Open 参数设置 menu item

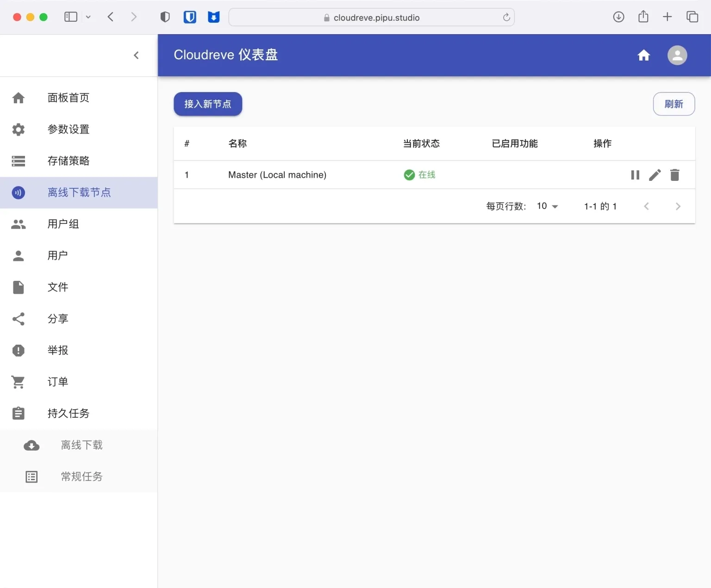[79, 130]
